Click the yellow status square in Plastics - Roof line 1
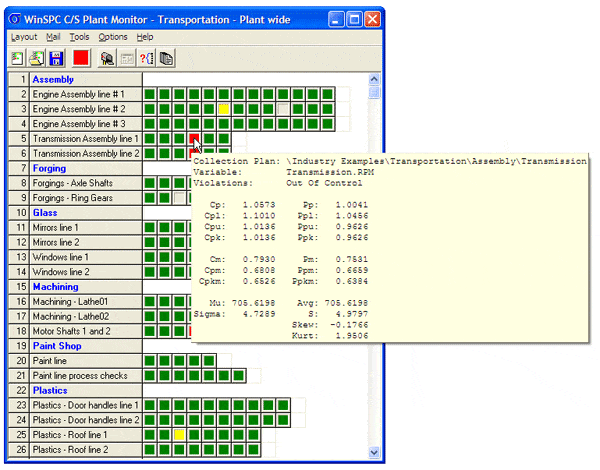Screen dimensions: 600x470 click(x=180, y=436)
